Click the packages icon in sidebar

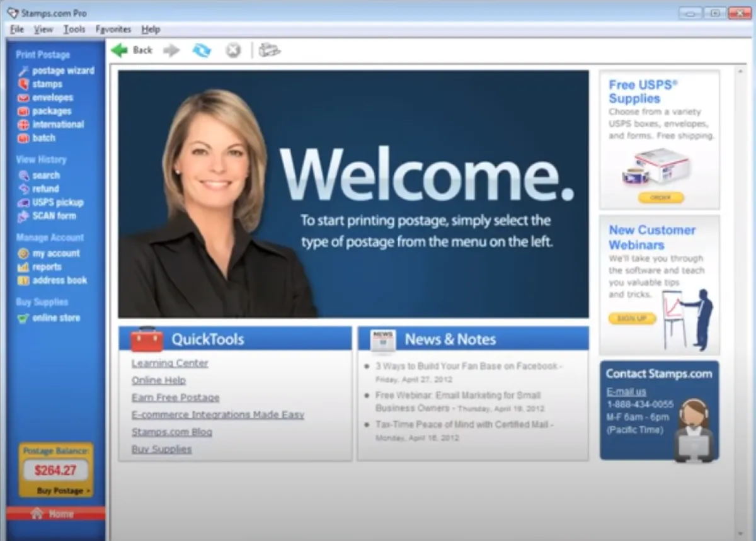click(23, 111)
